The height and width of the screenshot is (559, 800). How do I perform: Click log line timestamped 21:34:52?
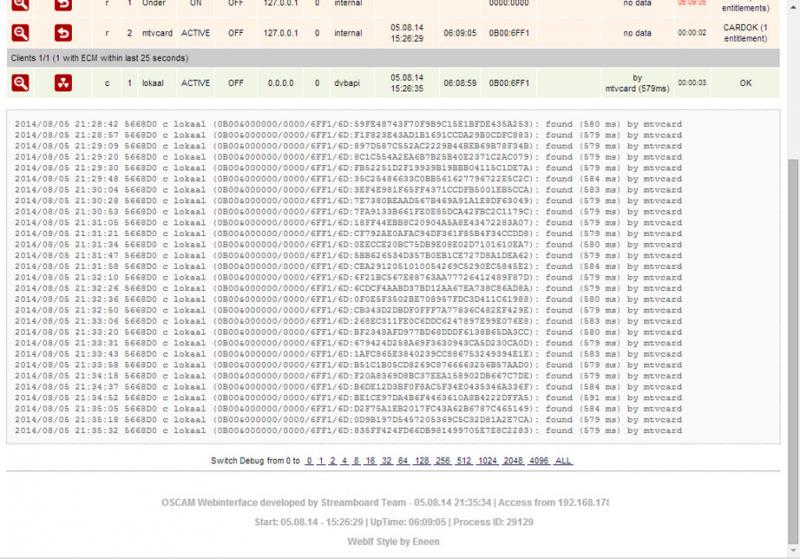pyautogui.click(x=348, y=398)
